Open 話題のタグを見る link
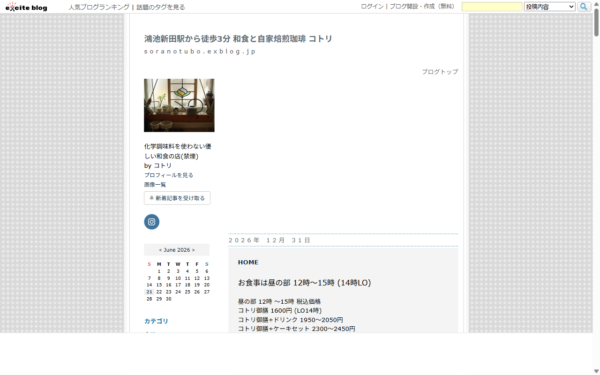The width and height of the screenshot is (600, 375). coord(161,7)
